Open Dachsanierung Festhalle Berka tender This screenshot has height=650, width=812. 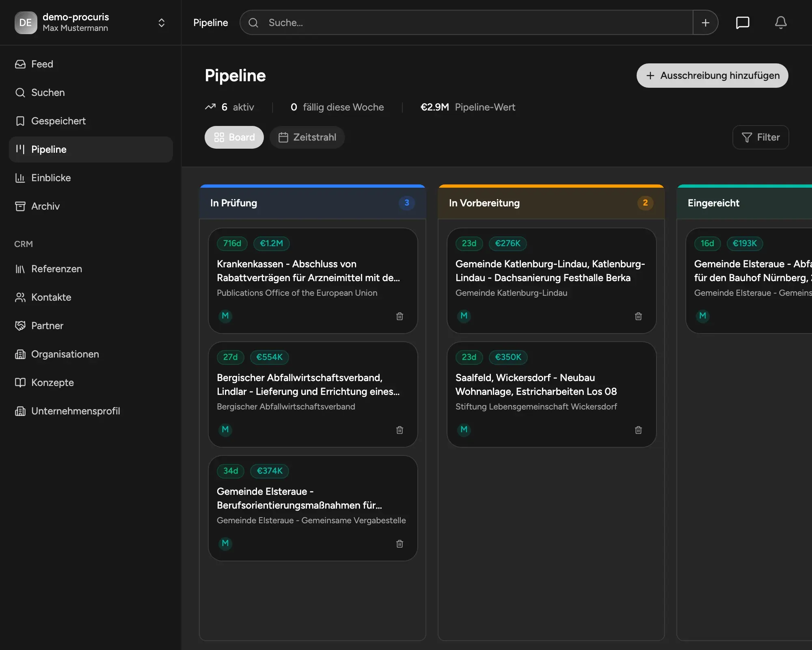[x=550, y=271]
